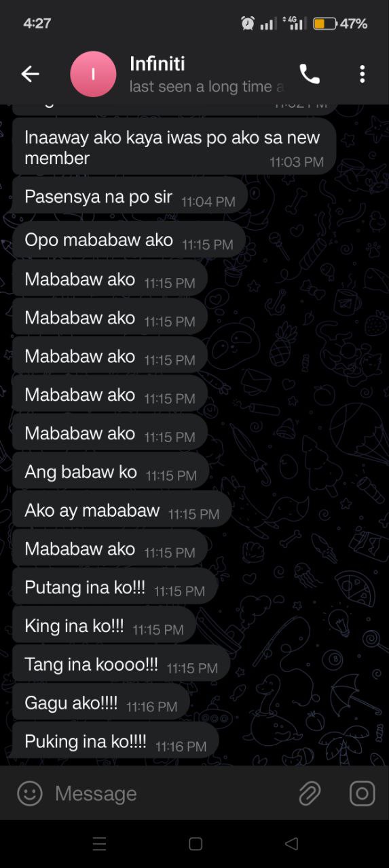Tap the "Inaaway ako kaya iwas" message
Image resolution: width=389 pixels, height=868 pixels.
174,147
